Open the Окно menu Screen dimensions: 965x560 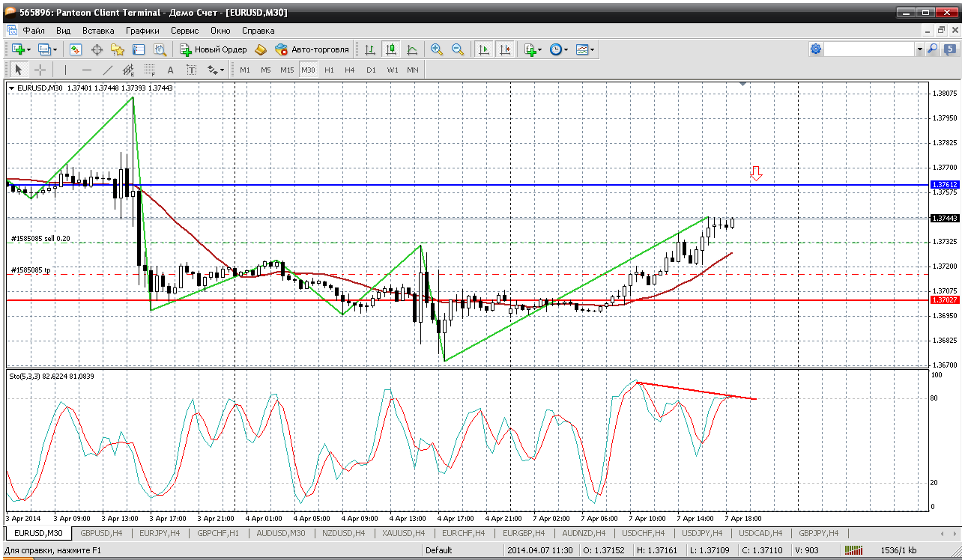pyautogui.click(x=220, y=31)
